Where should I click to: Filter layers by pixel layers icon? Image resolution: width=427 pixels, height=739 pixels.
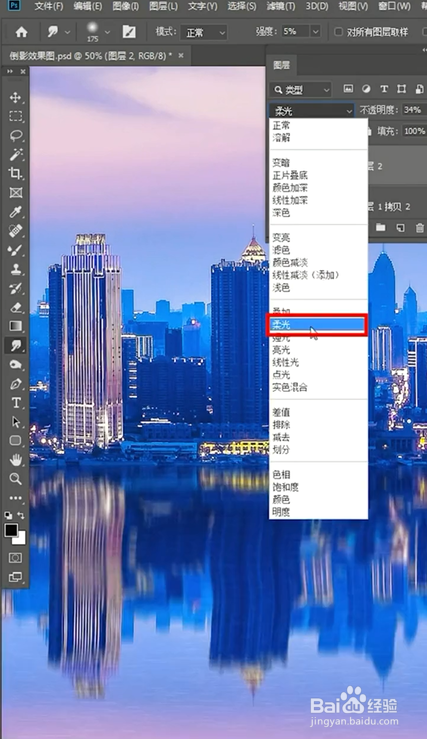(x=348, y=89)
